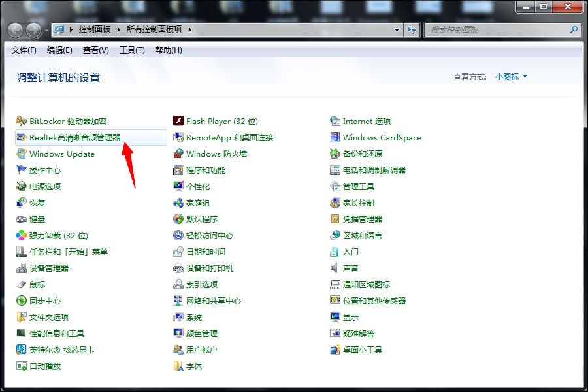Click the 所有控制面板项 breadcrumb segment

pos(154,29)
